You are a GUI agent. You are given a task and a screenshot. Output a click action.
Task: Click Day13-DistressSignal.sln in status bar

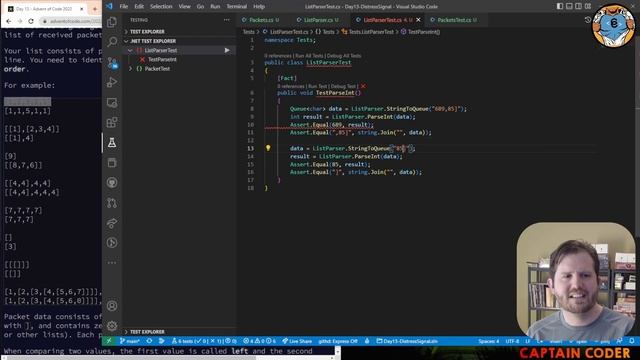tap(407, 341)
